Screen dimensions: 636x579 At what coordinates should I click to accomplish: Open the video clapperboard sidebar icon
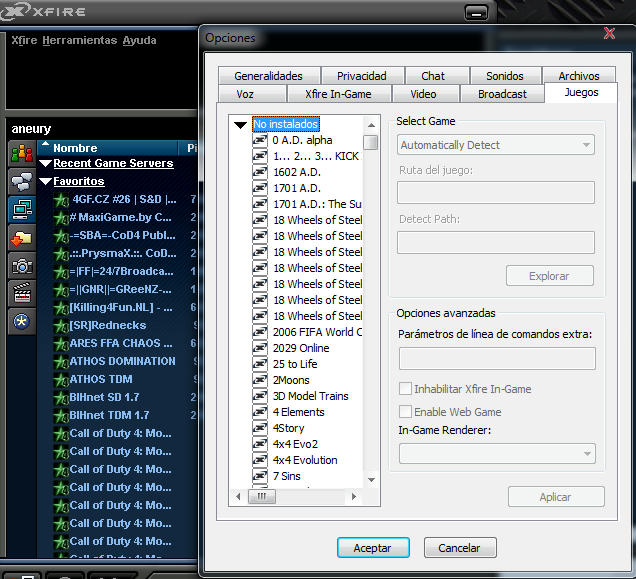pyautogui.click(x=22, y=293)
